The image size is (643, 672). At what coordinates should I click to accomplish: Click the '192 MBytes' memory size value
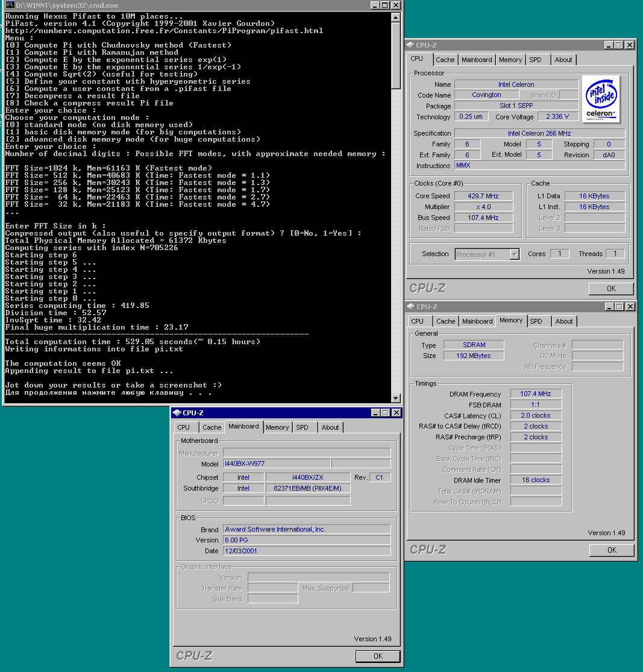pos(474,356)
